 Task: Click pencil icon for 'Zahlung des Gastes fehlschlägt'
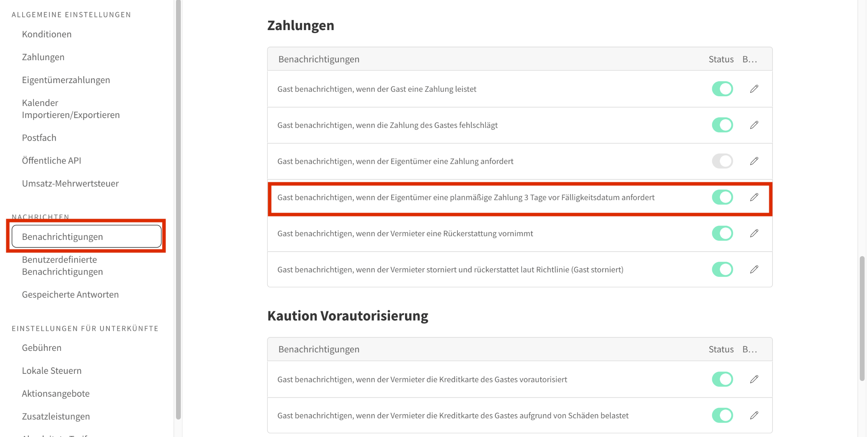pyautogui.click(x=754, y=125)
